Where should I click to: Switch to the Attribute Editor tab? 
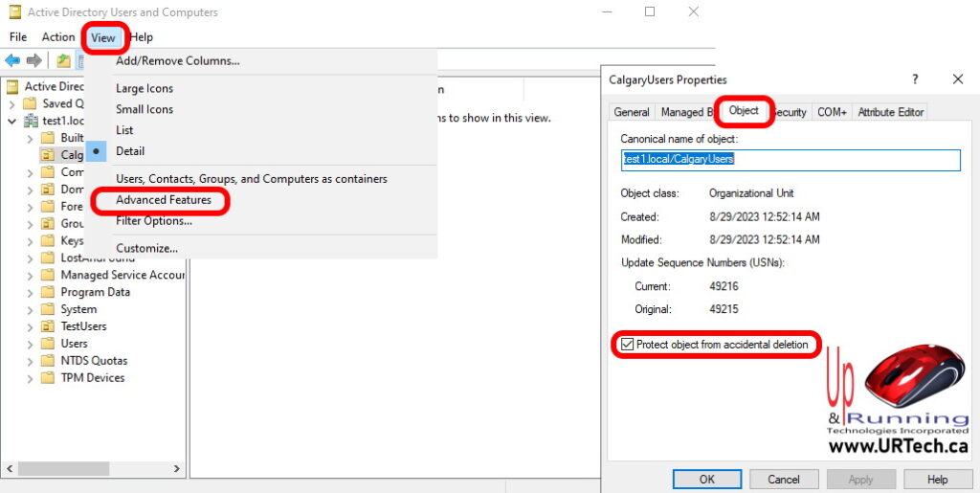(890, 112)
